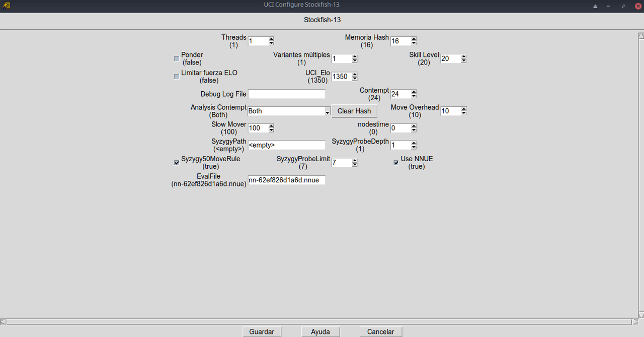The height and width of the screenshot is (337, 644).
Task: Decrease Contempt with down arrow
Action: (x=414, y=96)
